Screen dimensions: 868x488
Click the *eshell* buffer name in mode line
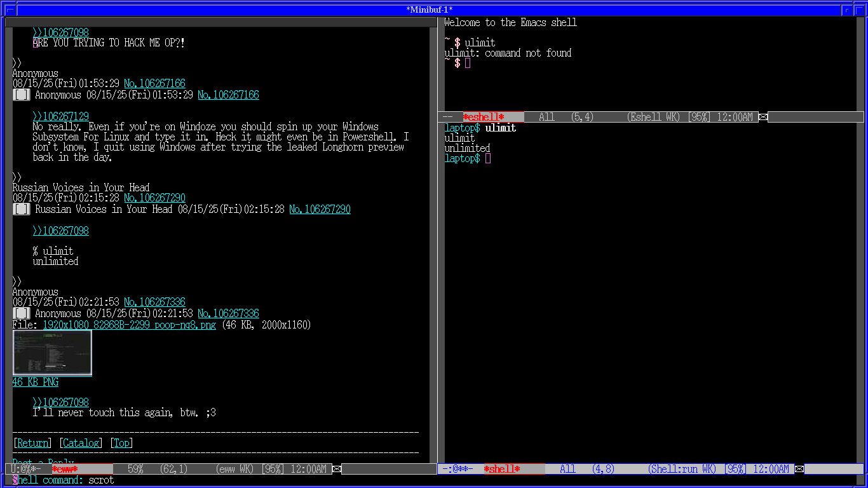[x=484, y=117]
